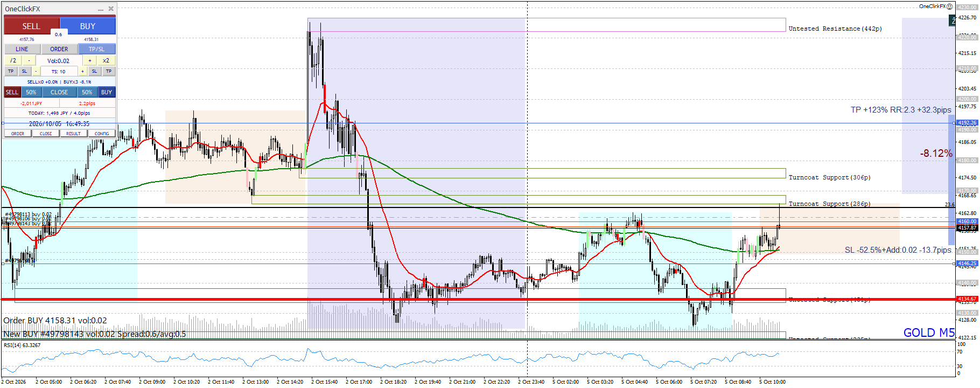The image size is (980, 388).
Task: Click the left-side TP button
Action: [x=11, y=71]
